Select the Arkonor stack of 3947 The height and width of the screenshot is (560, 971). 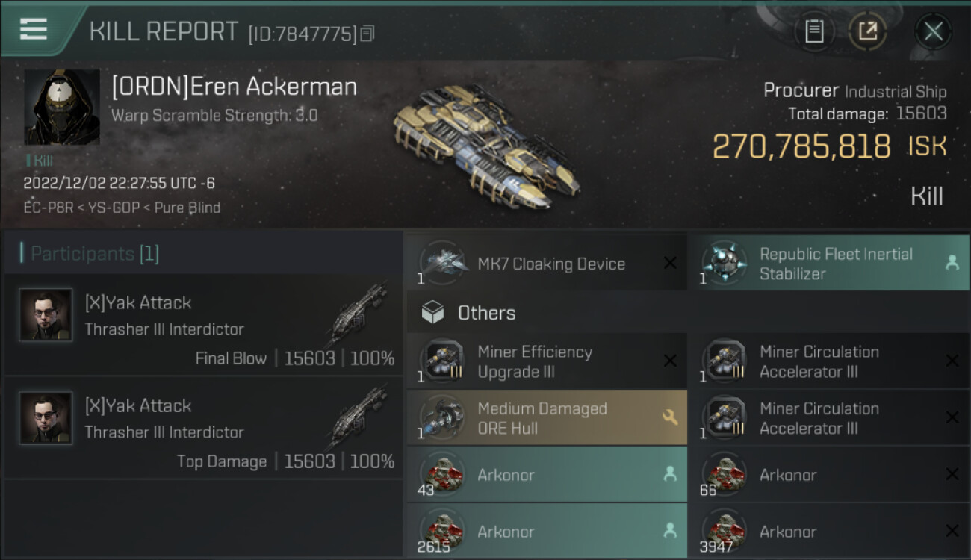tap(828, 532)
